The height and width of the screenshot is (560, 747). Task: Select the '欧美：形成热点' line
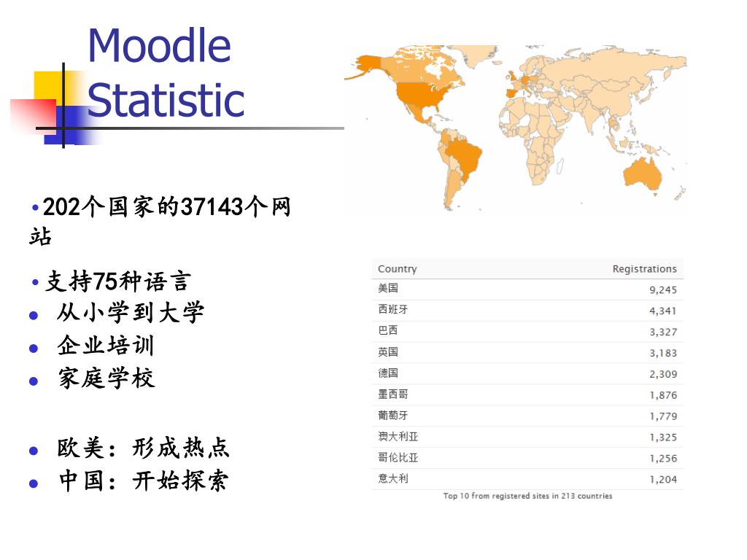point(143,448)
